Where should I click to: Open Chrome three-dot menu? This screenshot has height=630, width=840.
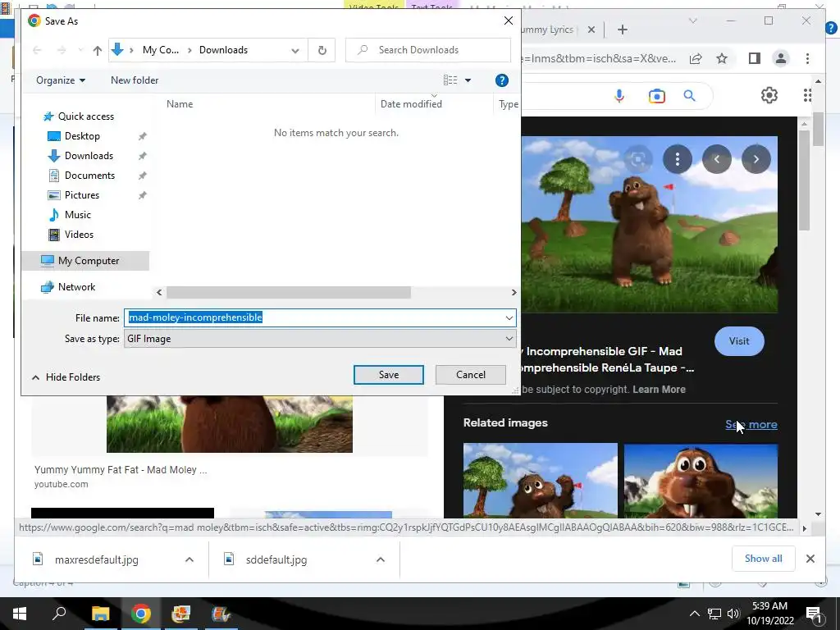(x=807, y=58)
